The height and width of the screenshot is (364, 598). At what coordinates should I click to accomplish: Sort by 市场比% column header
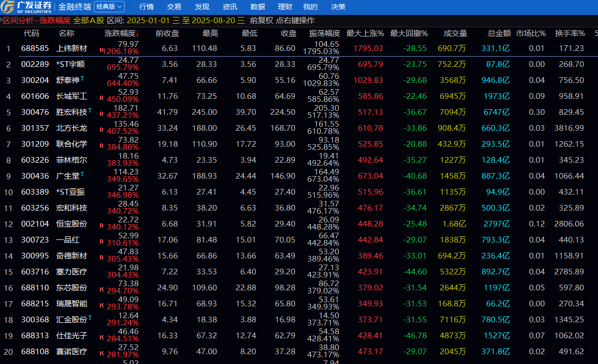pyautogui.click(x=531, y=33)
